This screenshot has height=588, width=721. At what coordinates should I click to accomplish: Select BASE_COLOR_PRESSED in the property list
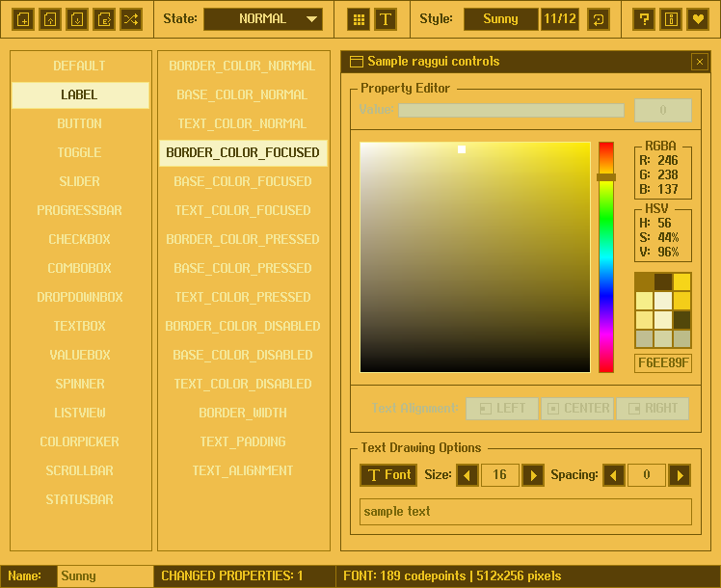[x=243, y=268]
